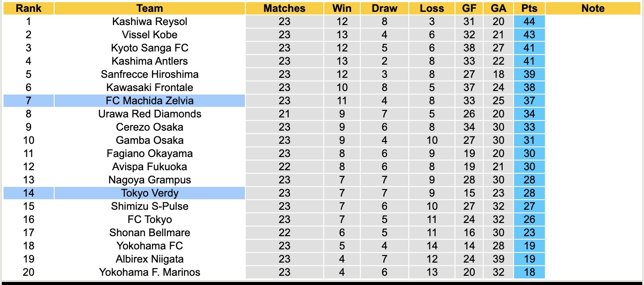This screenshot has width=644, height=285.
Task: Select the highlighted FC Machida Zelvia row
Action: (x=150, y=101)
